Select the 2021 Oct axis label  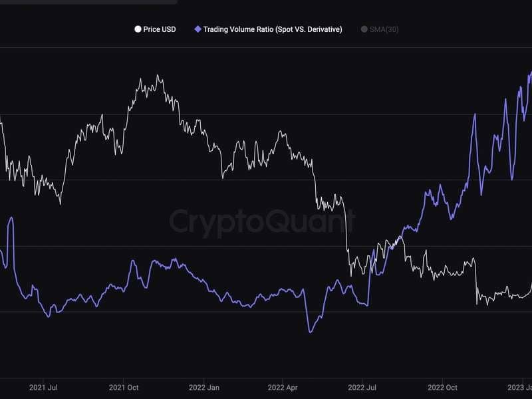click(124, 388)
